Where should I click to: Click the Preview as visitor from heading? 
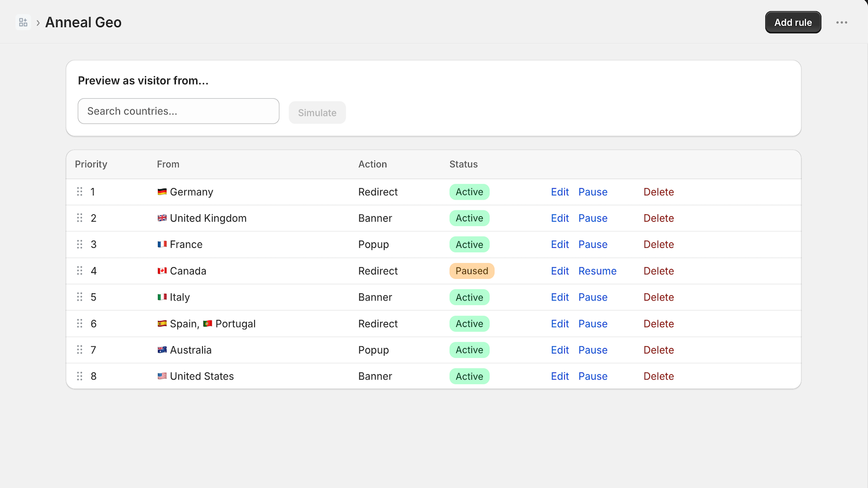pos(143,81)
